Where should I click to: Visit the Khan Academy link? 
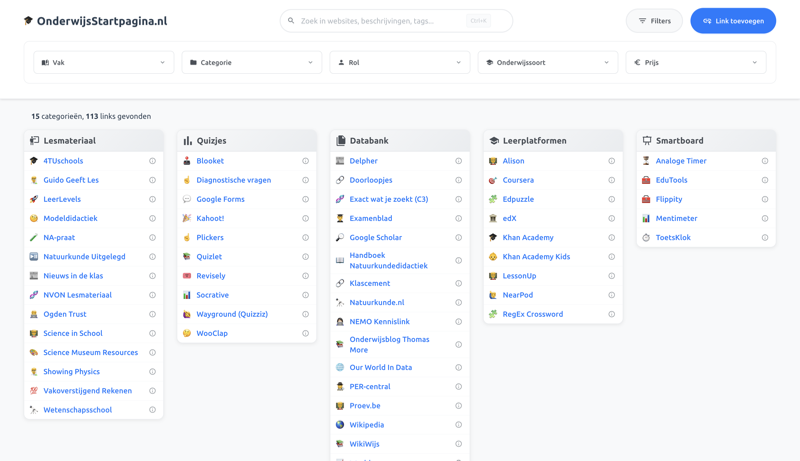[x=528, y=238]
